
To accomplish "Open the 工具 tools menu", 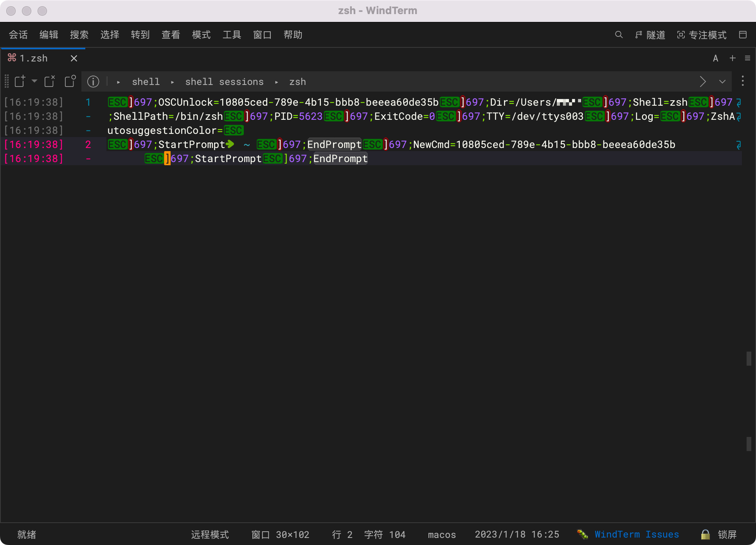I will point(232,35).
